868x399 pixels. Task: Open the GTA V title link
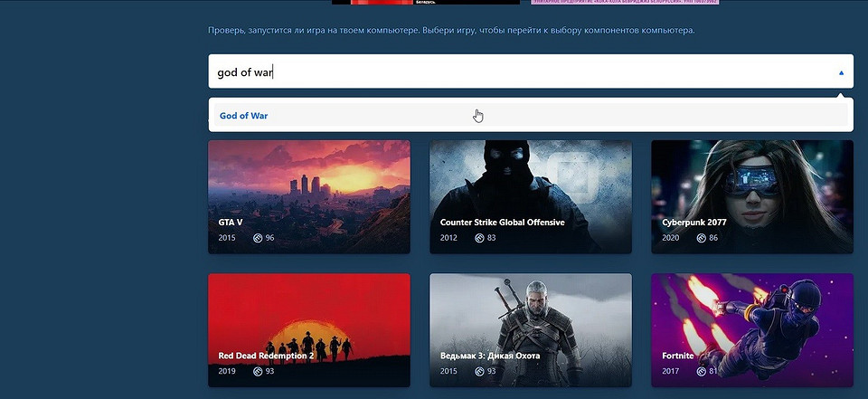(x=231, y=222)
